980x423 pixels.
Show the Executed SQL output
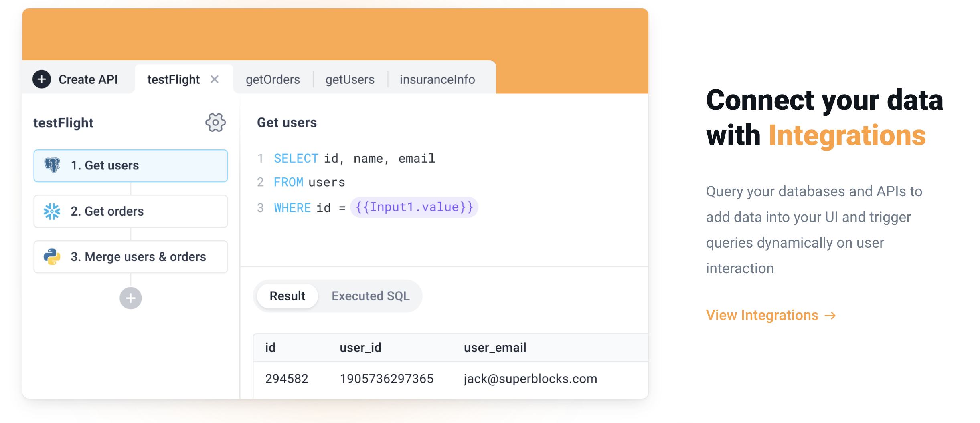click(371, 296)
